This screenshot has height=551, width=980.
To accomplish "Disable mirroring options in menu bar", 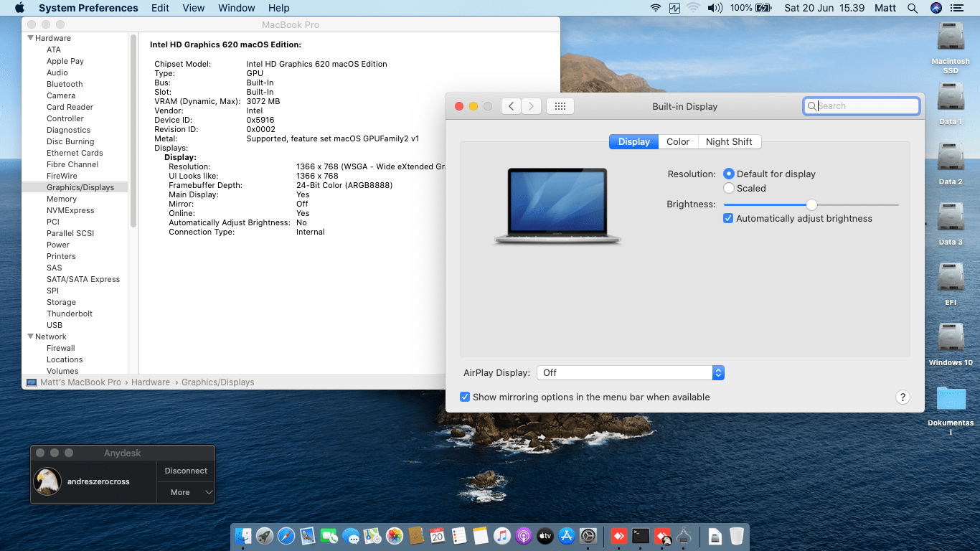I will [465, 397].
